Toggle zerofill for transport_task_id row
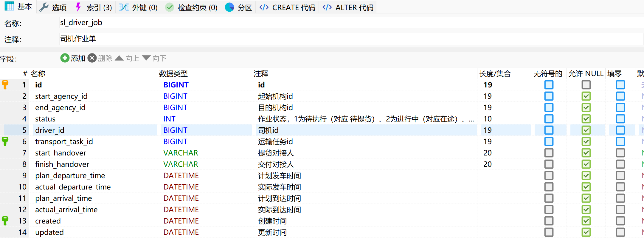This screenshot has height=245, width=644. (x=620, y=141)
